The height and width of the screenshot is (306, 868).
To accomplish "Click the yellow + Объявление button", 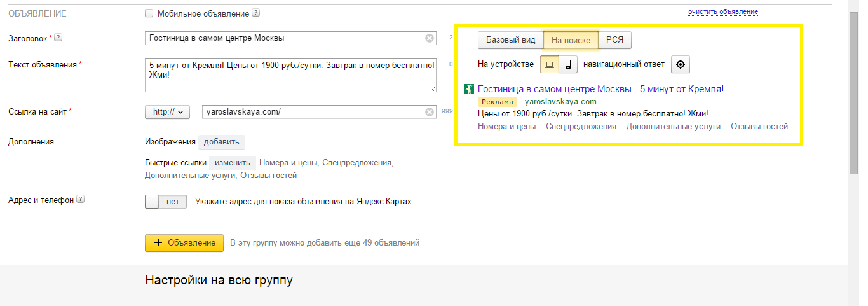I will [184, 243].
